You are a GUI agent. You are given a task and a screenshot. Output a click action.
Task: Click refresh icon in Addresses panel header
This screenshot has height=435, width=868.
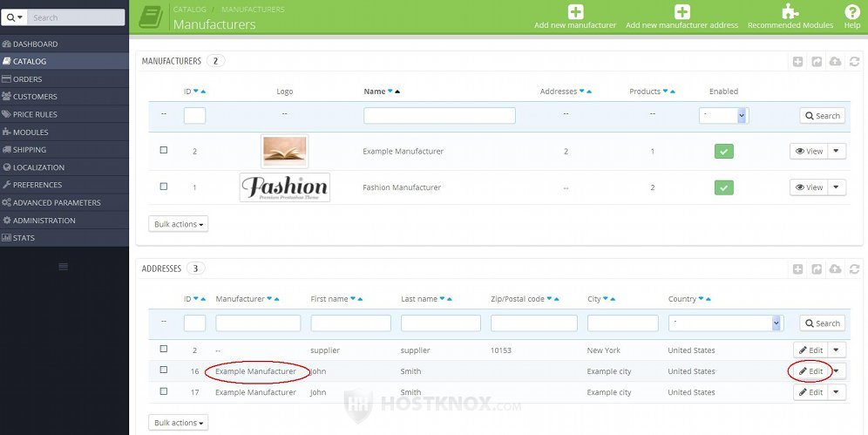click(853, 269)
